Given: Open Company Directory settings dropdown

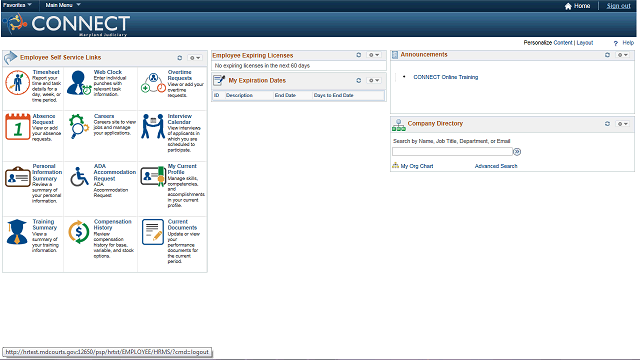Looking at the screenshot, I should [622, 124].
